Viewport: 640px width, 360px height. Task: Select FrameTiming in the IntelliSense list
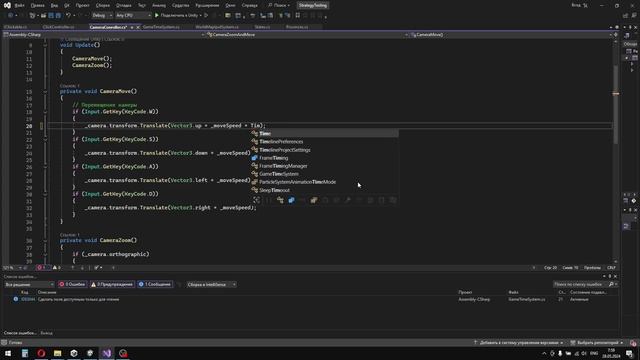(x=324, y=158)
